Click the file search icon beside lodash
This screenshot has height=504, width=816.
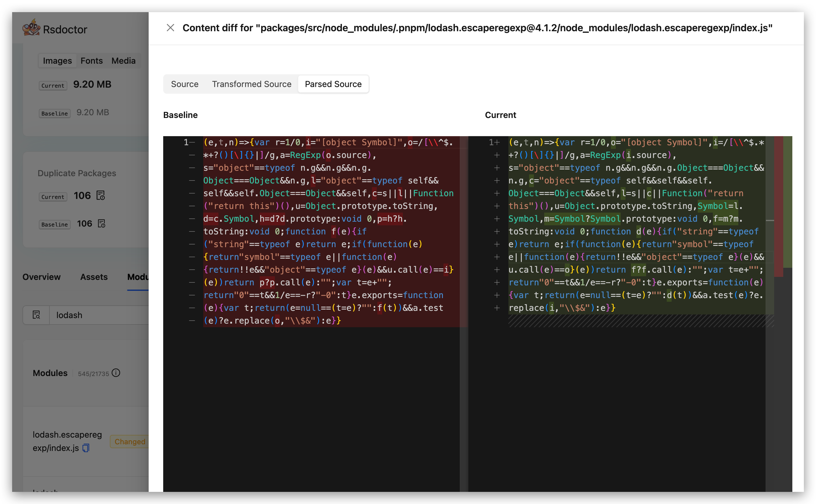36,315
